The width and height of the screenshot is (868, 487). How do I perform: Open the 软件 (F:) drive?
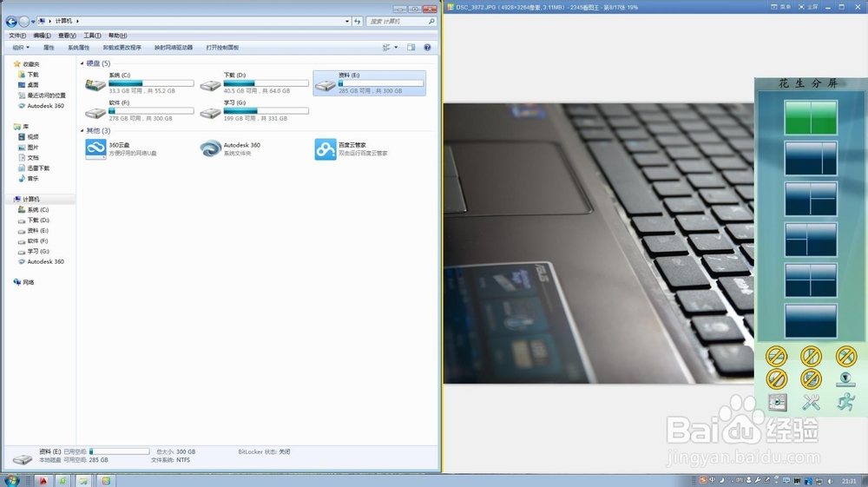pos(140,110)
